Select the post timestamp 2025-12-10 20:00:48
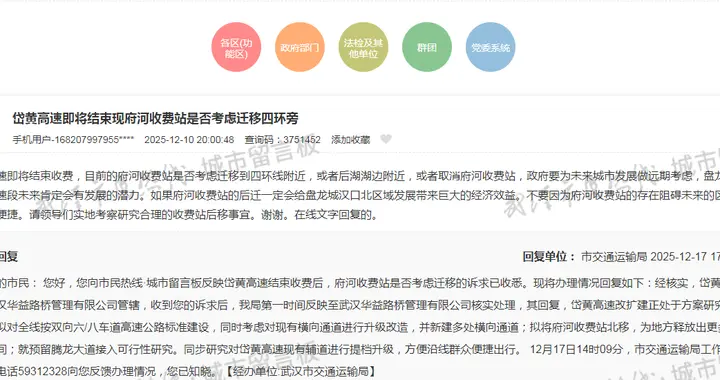 pos(189,140)
